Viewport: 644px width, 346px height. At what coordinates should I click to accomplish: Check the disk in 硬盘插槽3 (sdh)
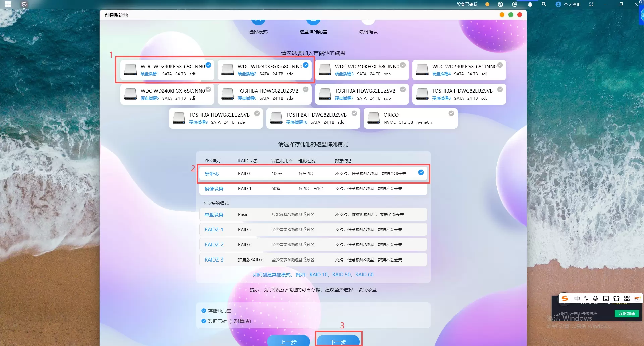pos(403,65)
